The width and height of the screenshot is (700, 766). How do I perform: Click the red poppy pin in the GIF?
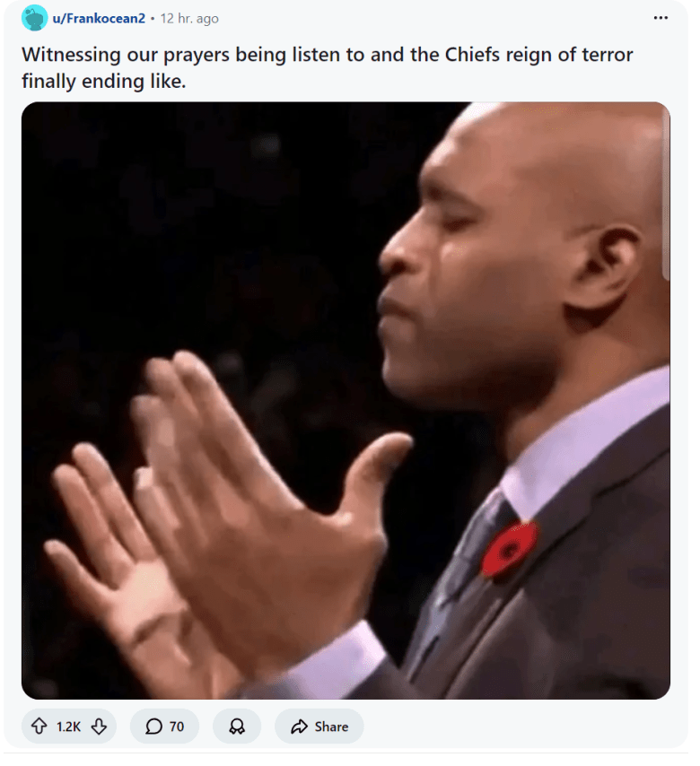coord(509,549)
